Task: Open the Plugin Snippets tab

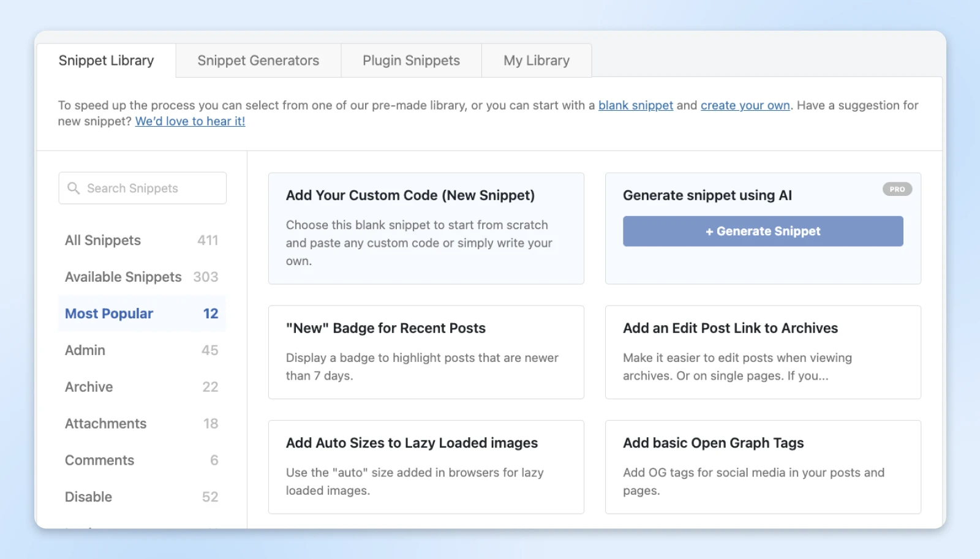Action: tap(411, 61)
